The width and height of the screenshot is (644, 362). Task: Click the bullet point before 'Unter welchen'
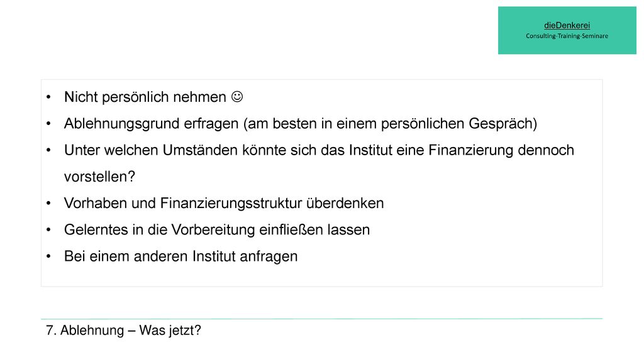48,150
